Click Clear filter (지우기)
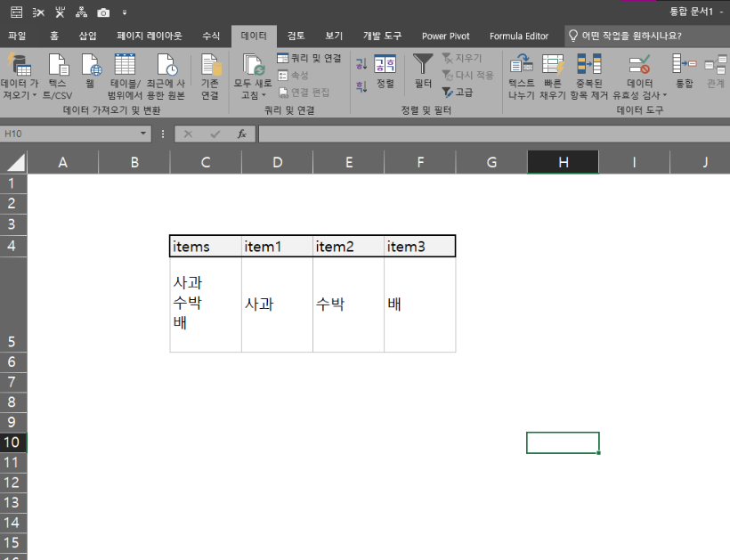The image size is (730, 560). (x=462, y=58)
